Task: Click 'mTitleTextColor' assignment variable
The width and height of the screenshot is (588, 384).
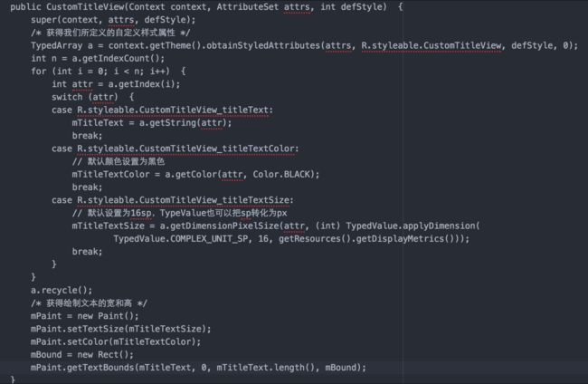Action: click(x=110, y=175)
